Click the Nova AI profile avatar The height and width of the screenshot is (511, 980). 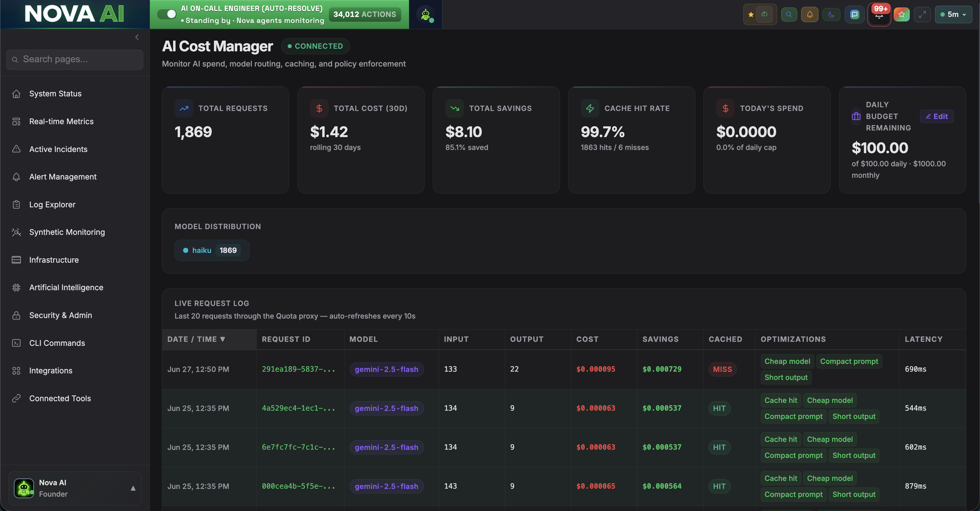click(x=24, y=488)
